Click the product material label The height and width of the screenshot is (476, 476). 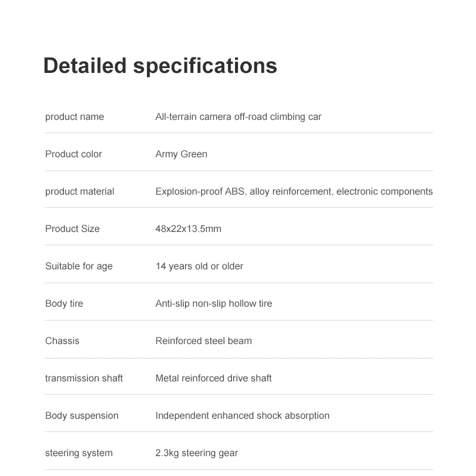coord(80,192)
